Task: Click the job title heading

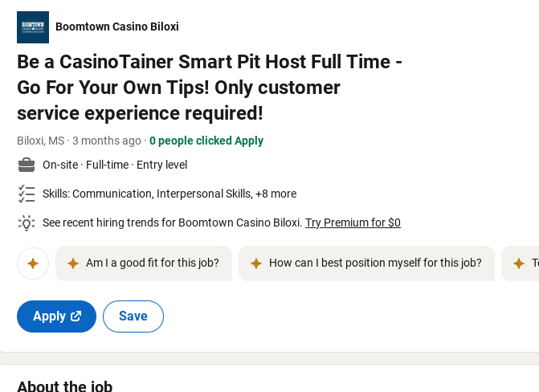Action: pos(210,88)
